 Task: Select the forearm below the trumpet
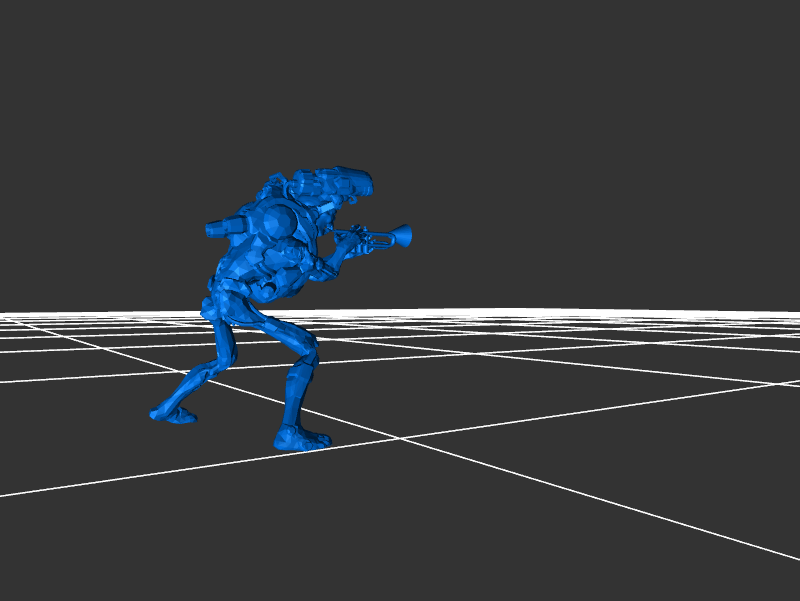click(328, 263)
